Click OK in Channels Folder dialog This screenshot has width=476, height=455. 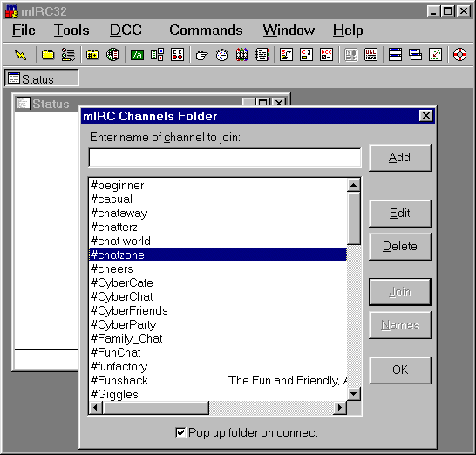pyautogui.click(x=400, y=370)
